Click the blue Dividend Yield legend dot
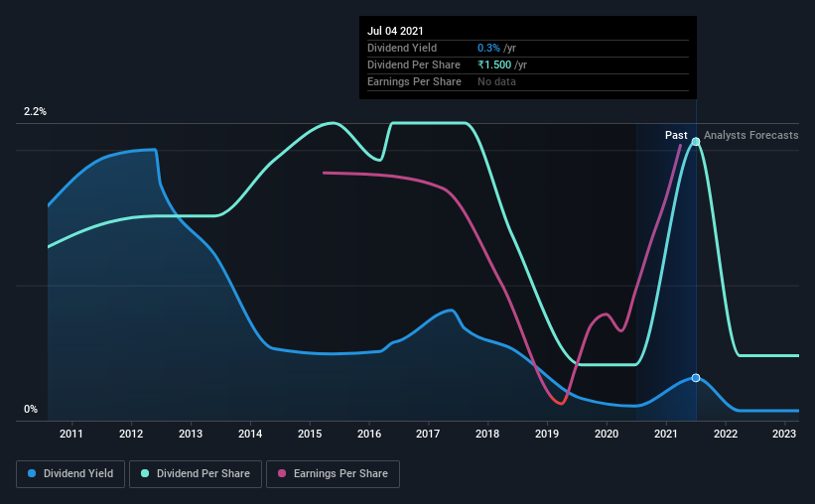This screenshot has height=504, width=815. (32, 473)
